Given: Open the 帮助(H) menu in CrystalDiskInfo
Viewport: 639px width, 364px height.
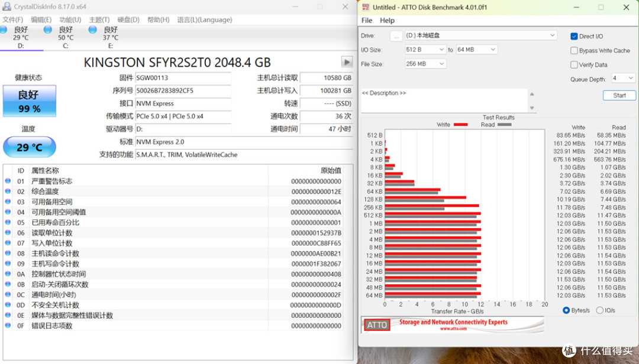Looking at the screenshot, I should coord(158,19).
